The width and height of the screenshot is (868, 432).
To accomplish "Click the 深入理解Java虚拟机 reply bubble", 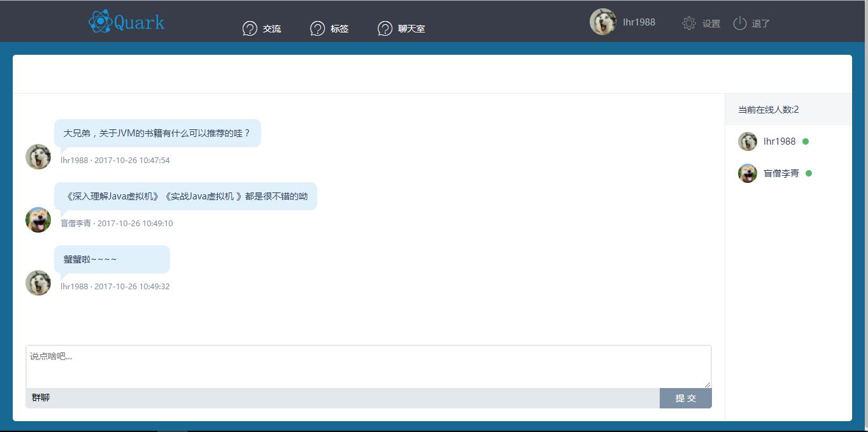I will [x=185, y=196].
